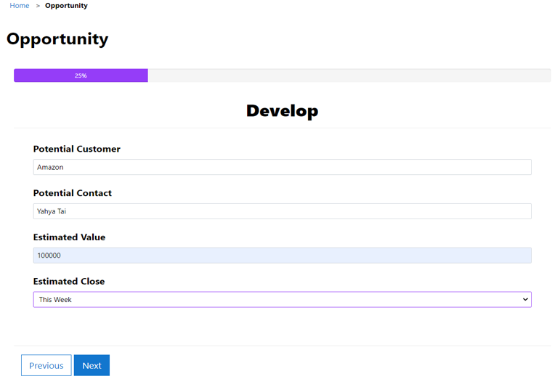Select the Opportunity breadcrumb item

[x=66, y=6]
